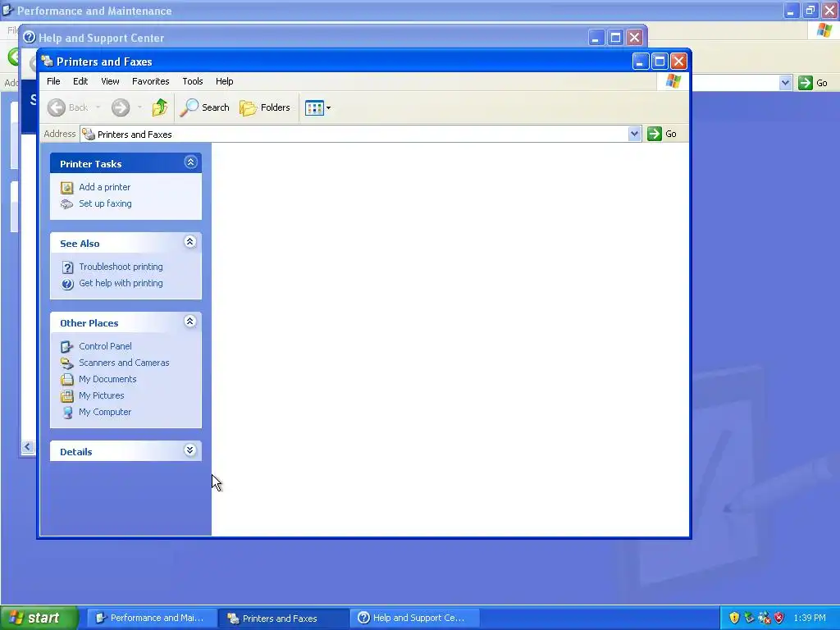Click the Control Panel icon in Other Places
Image resolution: width=840 pixels, height=630 pixels.
[67, 347]
